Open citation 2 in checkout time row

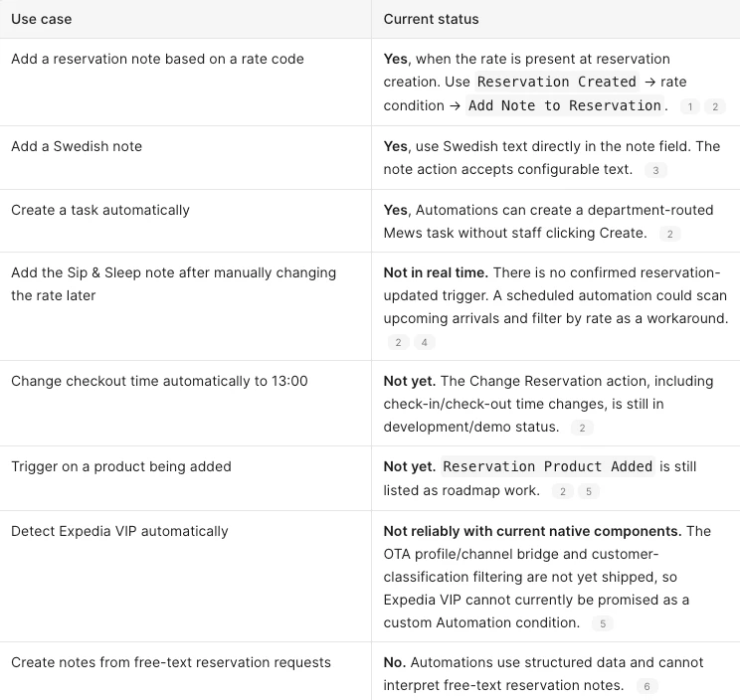pos(582,428)
